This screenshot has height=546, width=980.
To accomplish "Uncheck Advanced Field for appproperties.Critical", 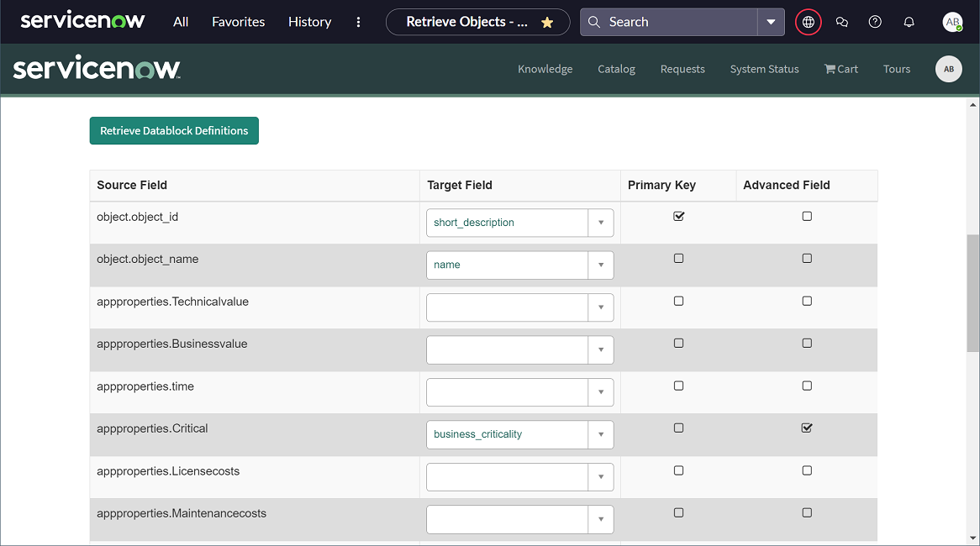I will (807, 428).
